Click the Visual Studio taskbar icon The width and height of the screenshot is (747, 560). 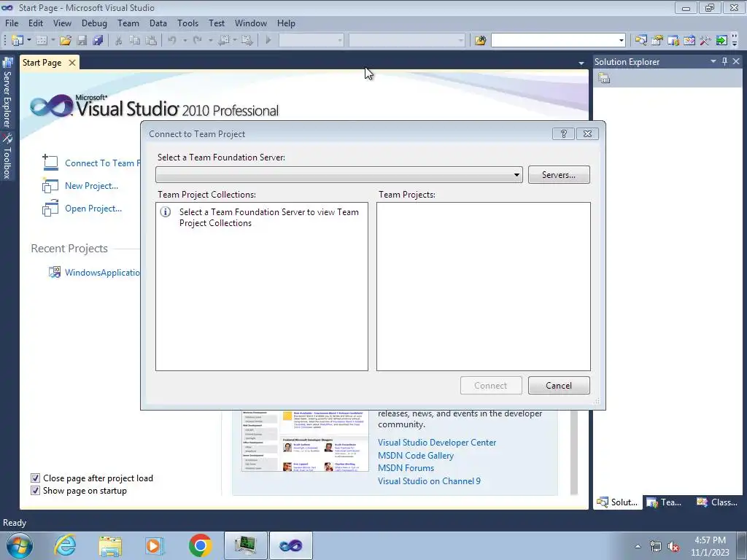click(x=290, y=545)
